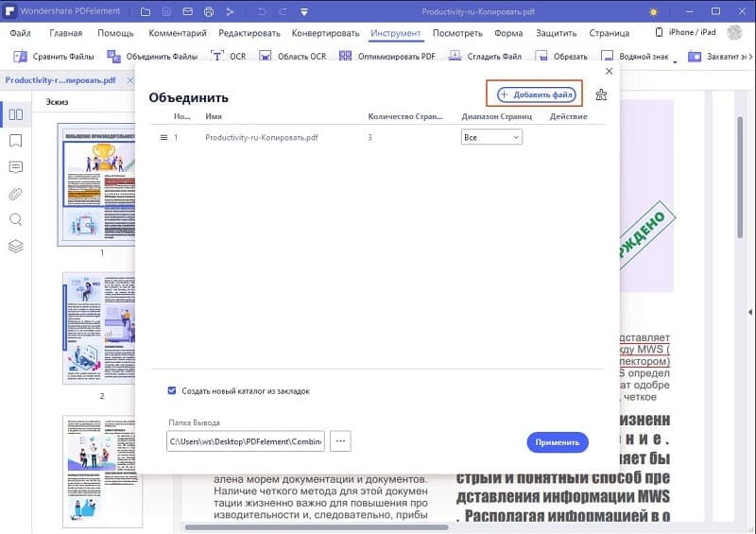
Task: Click the Область OCR tool
Action: click(x=293, y=57)
